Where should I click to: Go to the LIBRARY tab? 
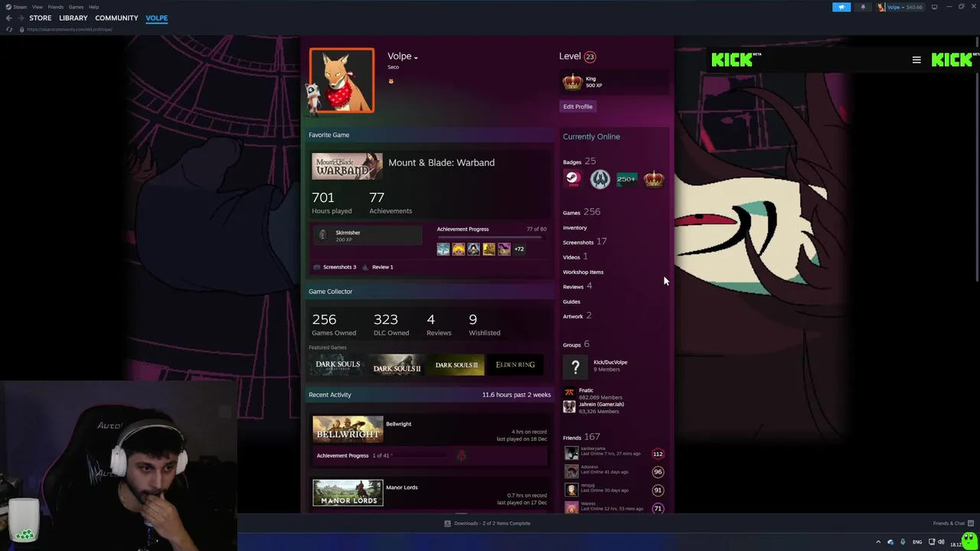73,18
